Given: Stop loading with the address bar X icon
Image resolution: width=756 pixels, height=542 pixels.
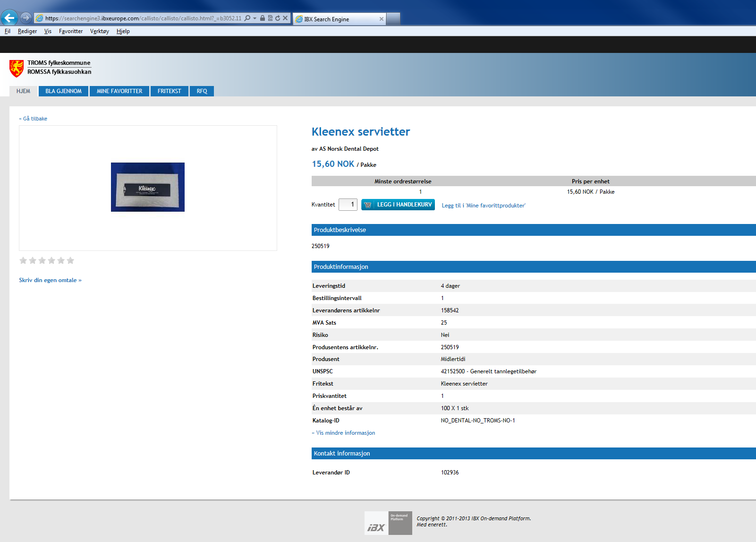Looking at the screenshot, I should (x=285, y=18).
